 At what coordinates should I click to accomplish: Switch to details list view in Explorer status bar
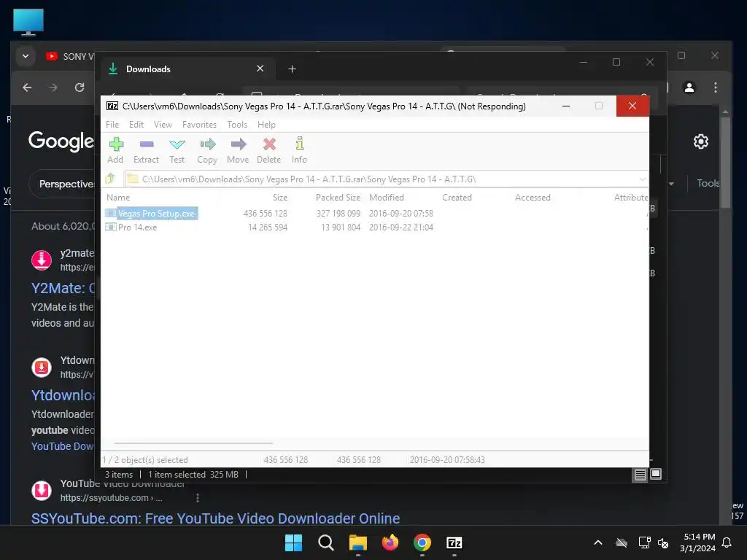[640, 474]
